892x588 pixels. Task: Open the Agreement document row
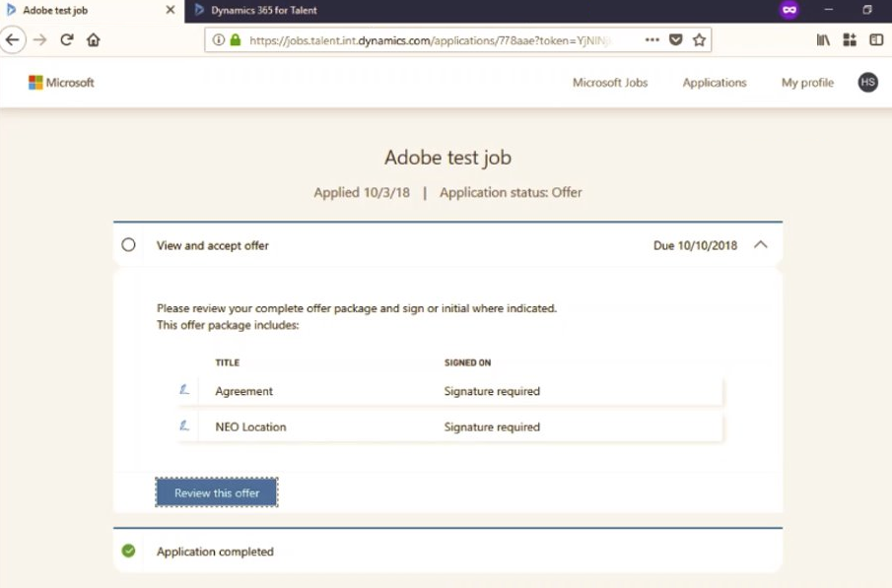click(x=450, y=391)
